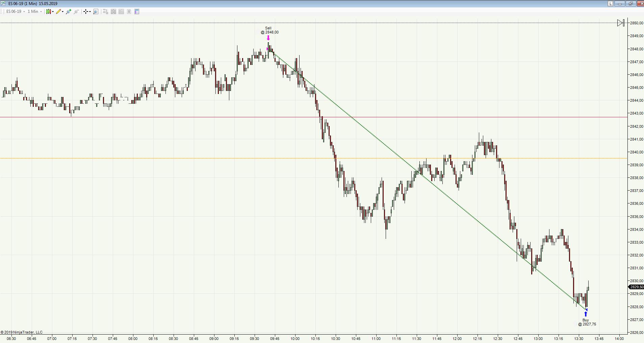Expand the drawing tools dropdown arrow
The image size is (644, 343).
[x=63, y=11]
